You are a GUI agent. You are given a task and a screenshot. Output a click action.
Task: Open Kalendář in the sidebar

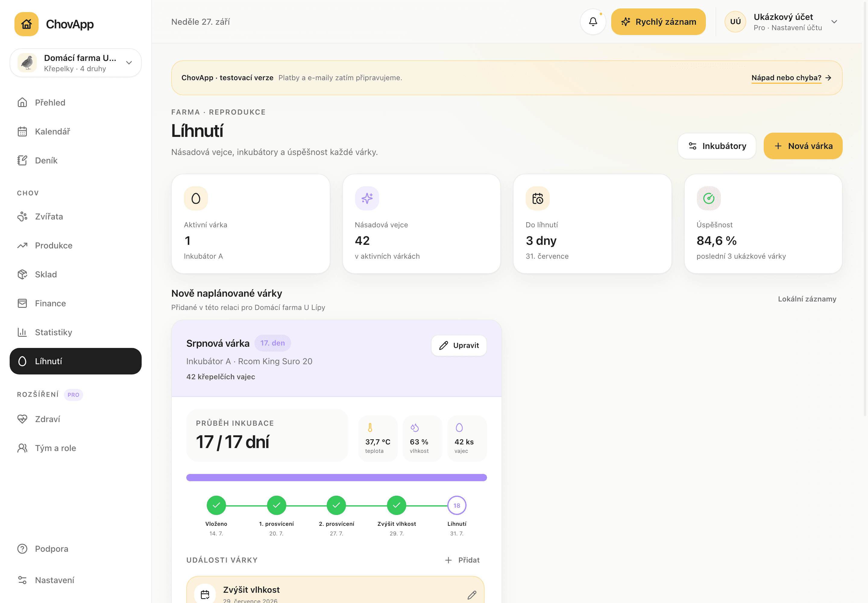[76, 131]
